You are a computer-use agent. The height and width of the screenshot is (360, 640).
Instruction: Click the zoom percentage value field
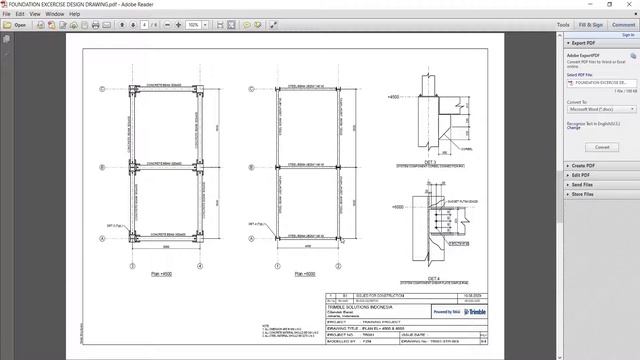coord(193,25)
